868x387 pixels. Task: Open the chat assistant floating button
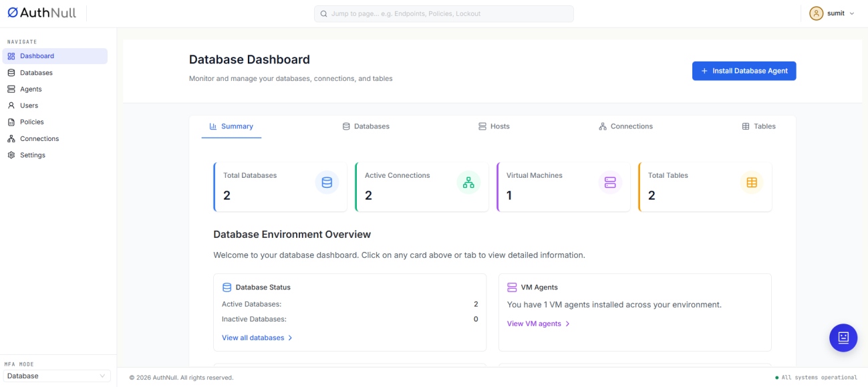click(843, 338)
